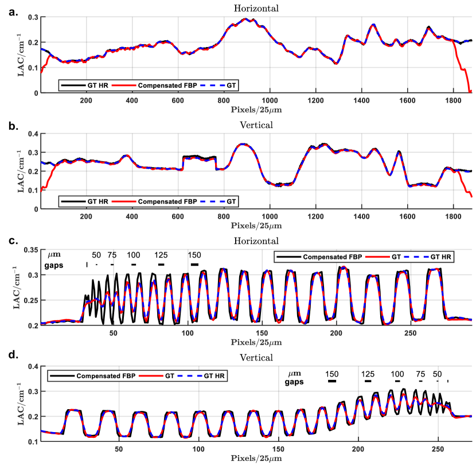Click the panel label "a."
Image resolution: width=476 pixels, height=466 pixels.
click(13, 13)
